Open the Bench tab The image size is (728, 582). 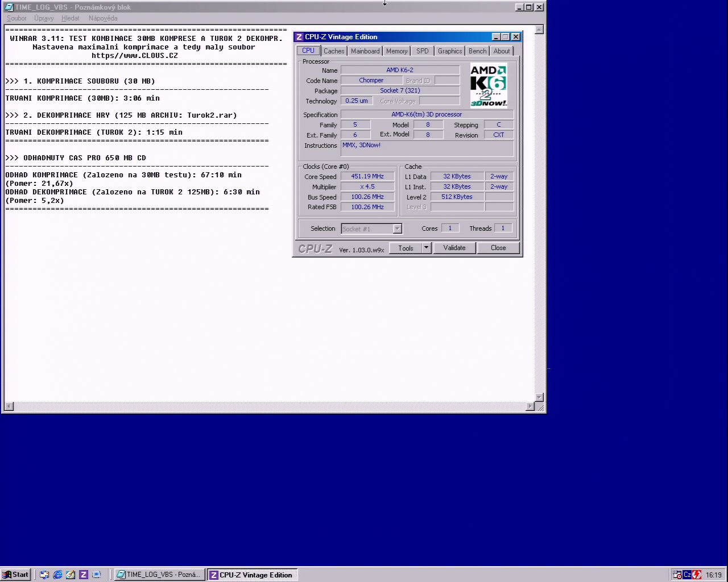[x=478, y=51]
